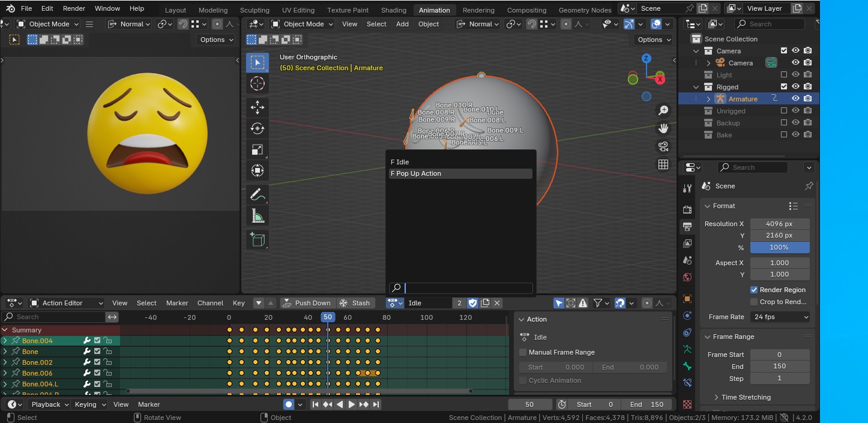The image size is (868, 423).
Task: Hide the Armature with its eye icon
Action: pyautogui.click(x=795, y=99)
